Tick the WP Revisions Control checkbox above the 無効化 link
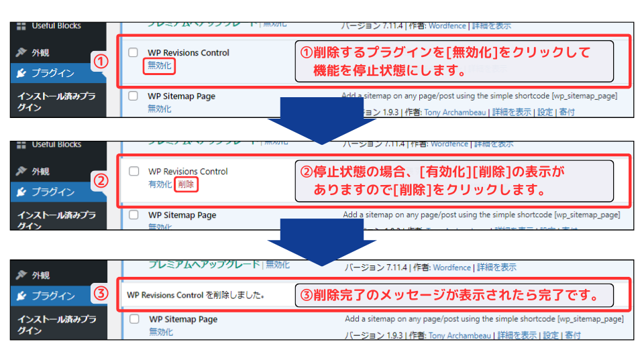 (133, 52)
